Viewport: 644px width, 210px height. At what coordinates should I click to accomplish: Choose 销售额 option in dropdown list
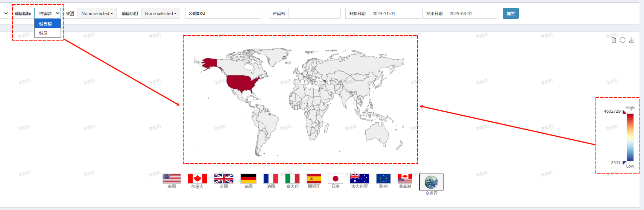pos(47,24)
